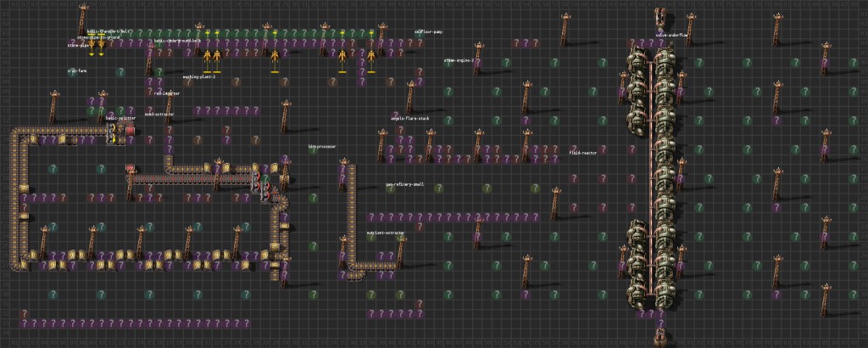868x348 pixels.
Task: Click the valve-underflow label
Action: (x=671, y=34)
